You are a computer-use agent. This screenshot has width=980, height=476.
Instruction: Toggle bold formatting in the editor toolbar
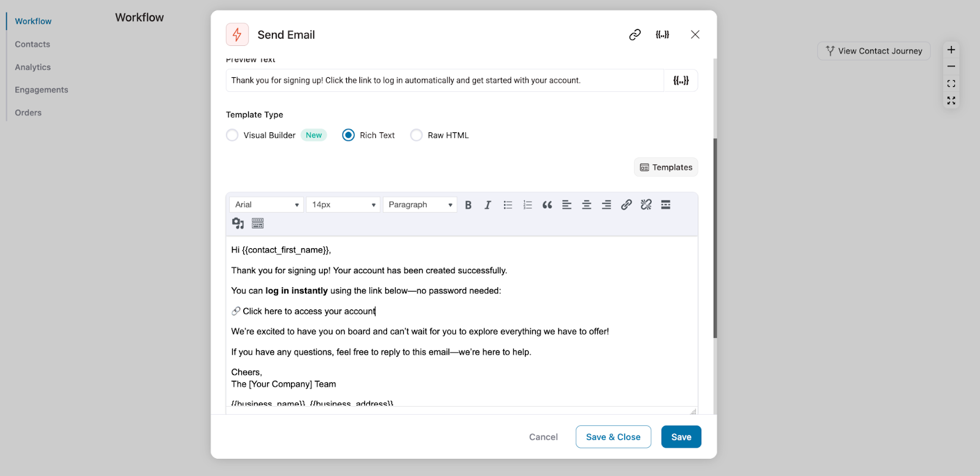(x=468, y=204)
